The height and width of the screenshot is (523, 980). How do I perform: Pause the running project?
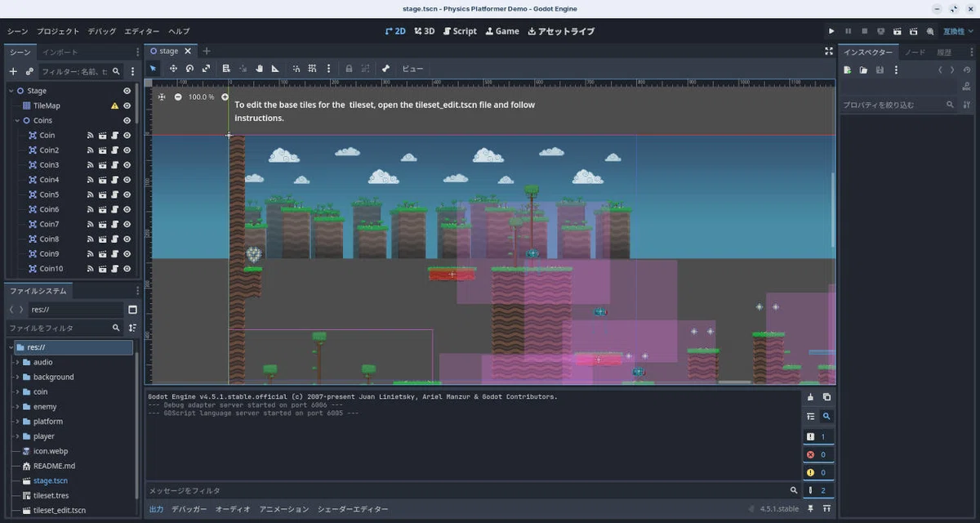click(848, 31)
